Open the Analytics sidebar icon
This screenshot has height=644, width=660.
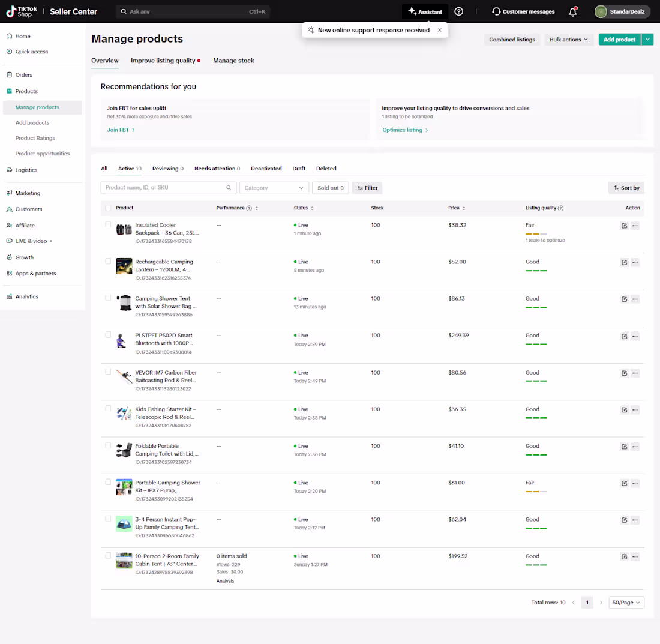point(9,296)
